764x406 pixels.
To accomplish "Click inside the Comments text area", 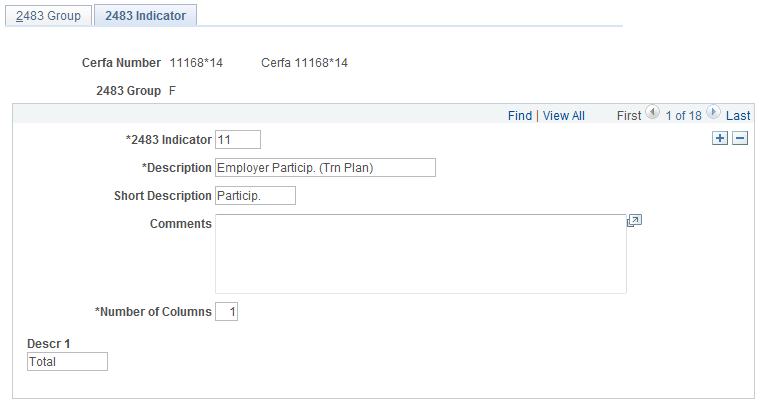I will 421,254.
